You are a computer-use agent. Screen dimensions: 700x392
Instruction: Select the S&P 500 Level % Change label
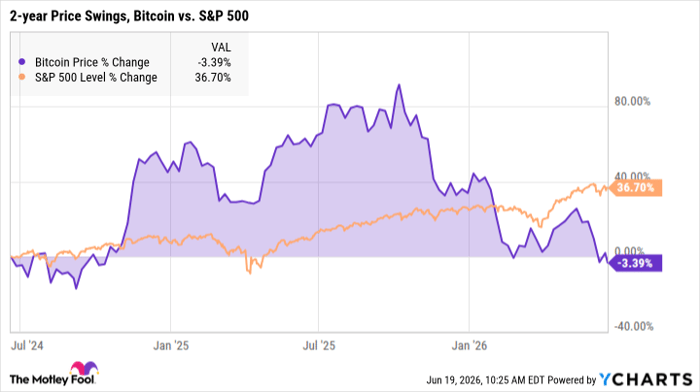point(96,77)
